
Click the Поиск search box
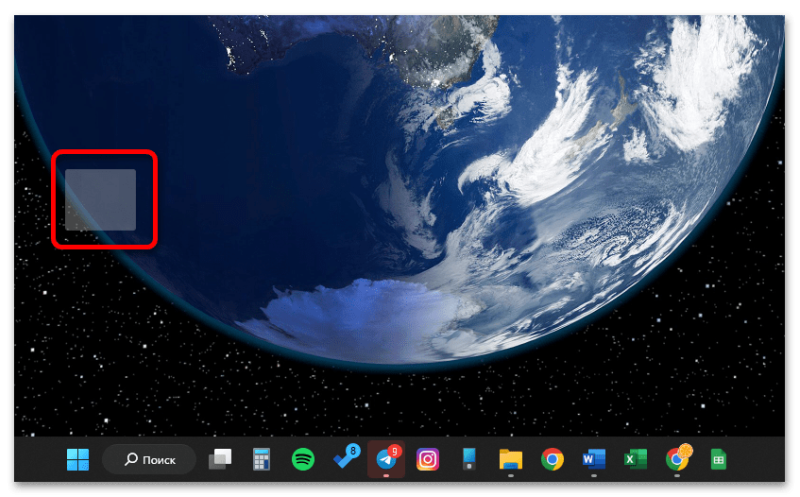149,460
